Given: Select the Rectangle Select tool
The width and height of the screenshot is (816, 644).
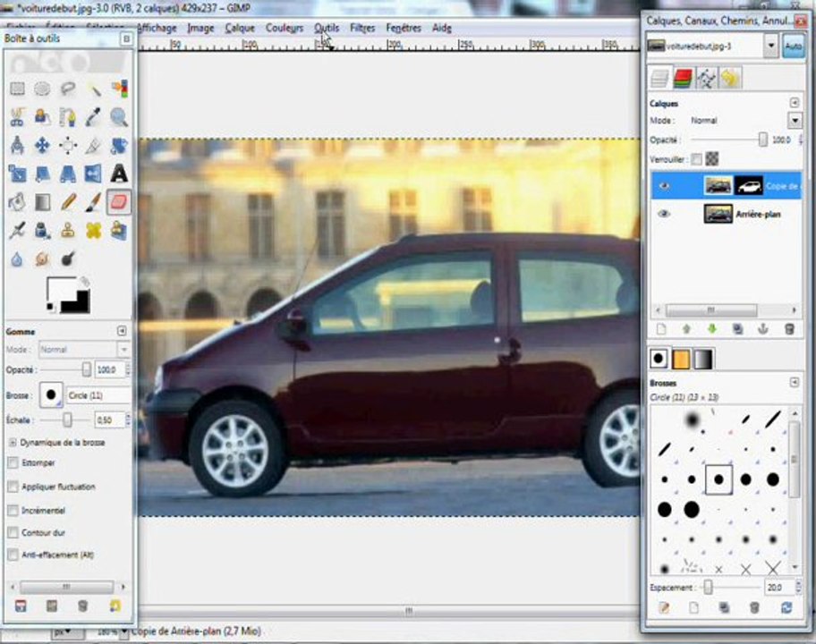Looking at the screenshot, I should [17, 89].
